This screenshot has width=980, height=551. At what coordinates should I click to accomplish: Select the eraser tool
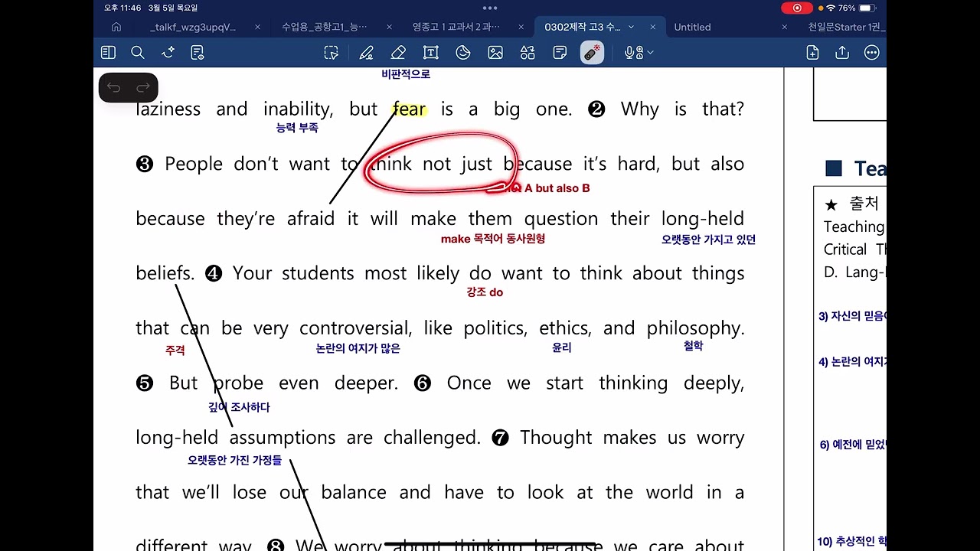(398, 53)
